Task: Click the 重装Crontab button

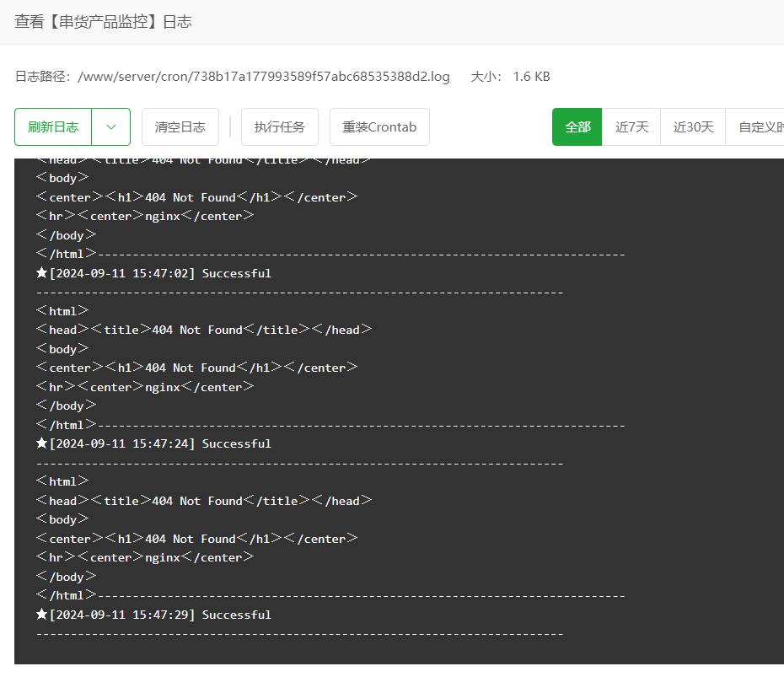Action: (x=379, y=127)
